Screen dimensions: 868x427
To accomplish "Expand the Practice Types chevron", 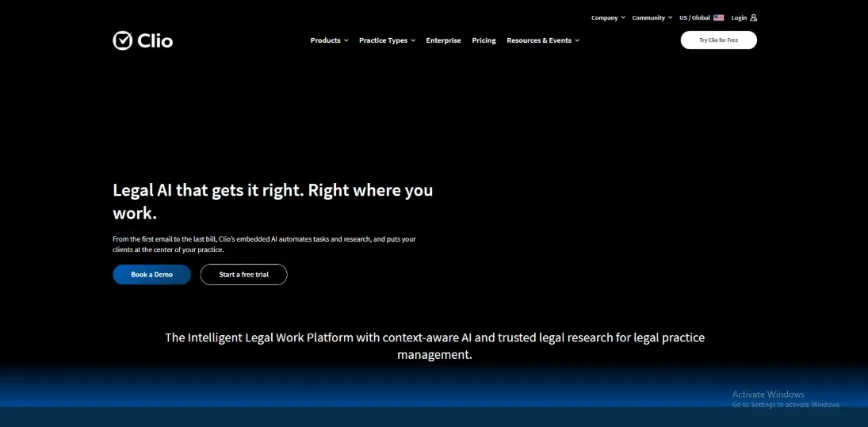I will pyautogui.click(x=413, y=40).
